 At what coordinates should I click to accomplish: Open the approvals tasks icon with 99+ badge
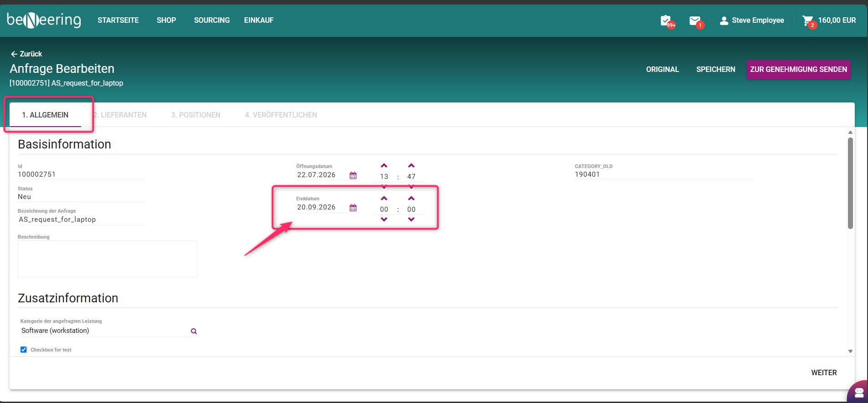pyautogui.click(x=666, y=20)
